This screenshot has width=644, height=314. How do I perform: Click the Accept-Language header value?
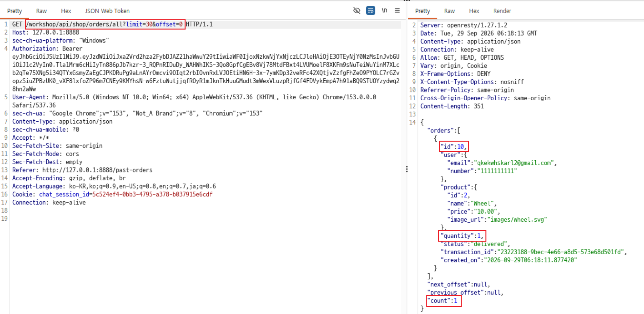[142, 186]
